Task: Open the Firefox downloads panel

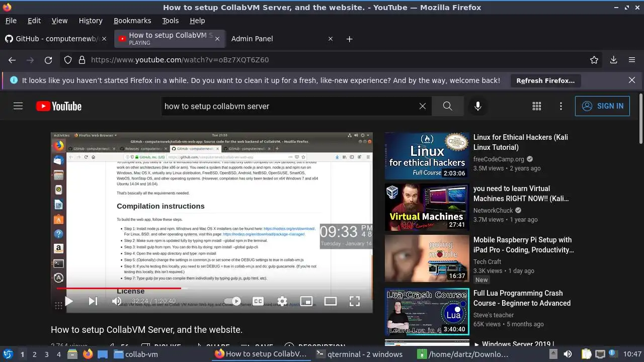Action: (x=614, y=60)
